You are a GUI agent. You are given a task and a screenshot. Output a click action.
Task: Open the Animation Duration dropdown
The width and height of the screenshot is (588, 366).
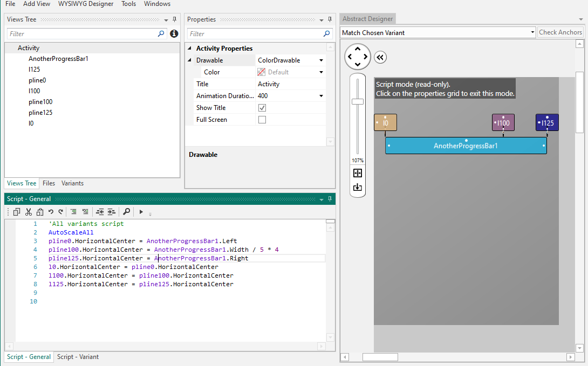click(x=322, y=96)
